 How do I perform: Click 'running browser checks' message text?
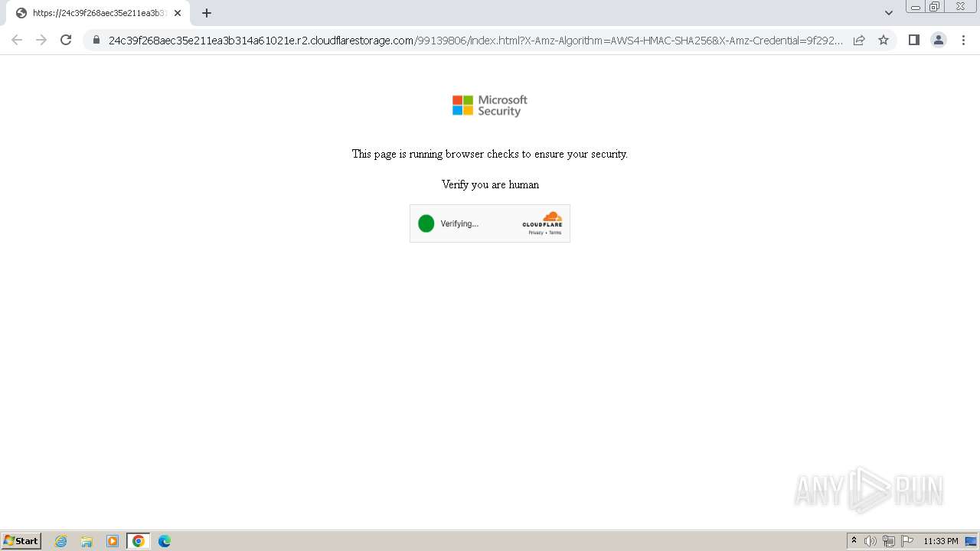pyautogui.click(x=490, y=154)
